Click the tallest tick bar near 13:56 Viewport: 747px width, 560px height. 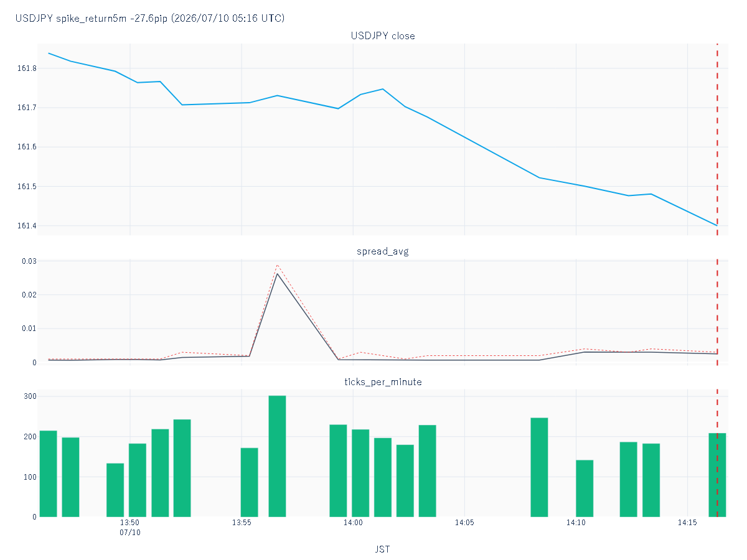pyautogui.click(x=277, y=456)
